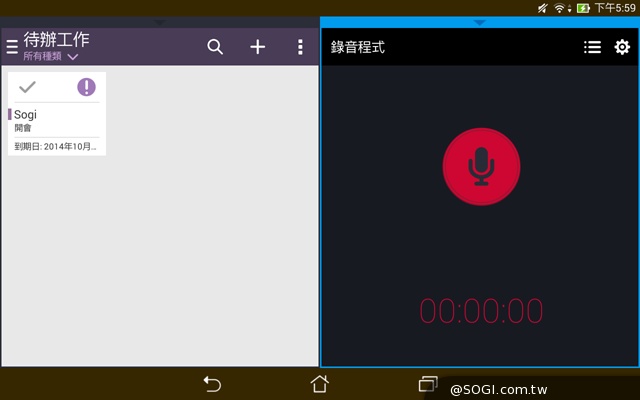Open the Sogi task card title
This screenshot has width=640, height=400.
click(x=25, y=114)
